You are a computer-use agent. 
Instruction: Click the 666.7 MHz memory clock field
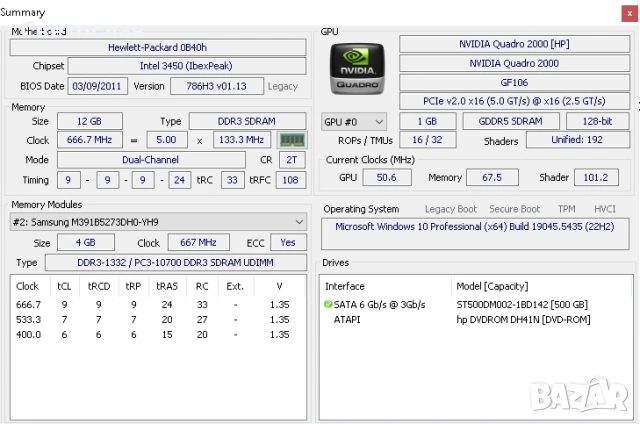pos(89,140)
